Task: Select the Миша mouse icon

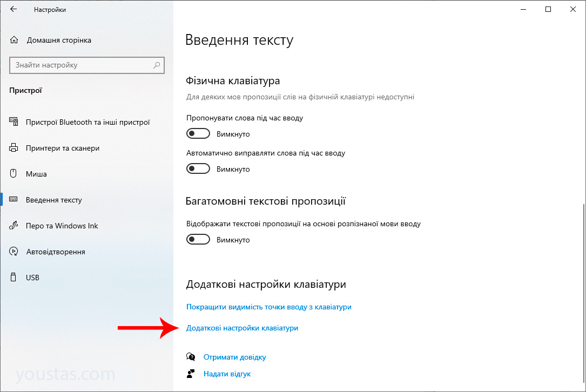Action: tap(14, 173)
